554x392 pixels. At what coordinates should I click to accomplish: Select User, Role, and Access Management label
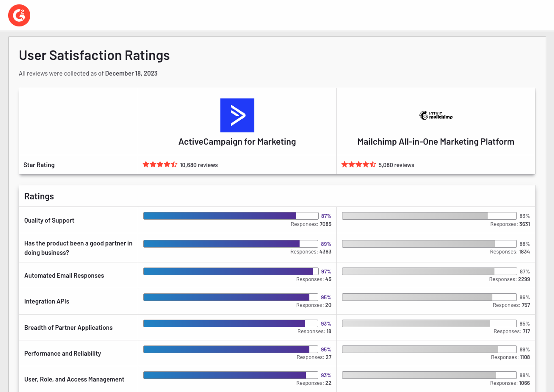(x=74, y=379)
